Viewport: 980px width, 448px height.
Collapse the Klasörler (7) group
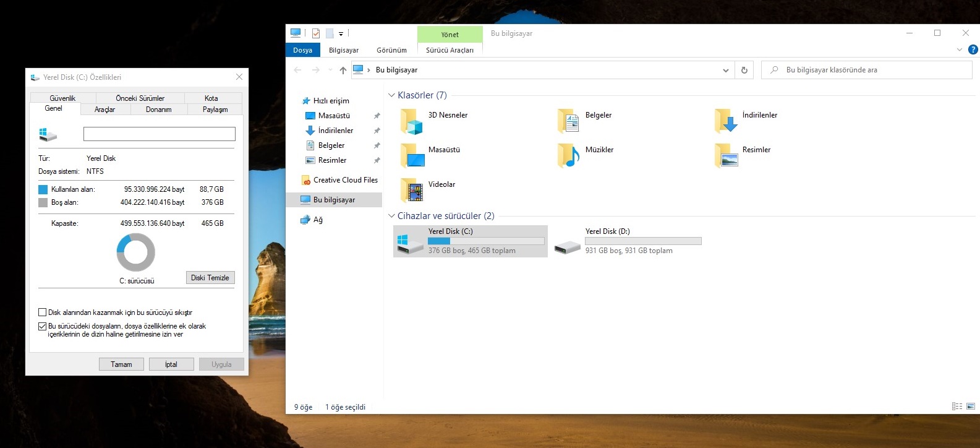(391, 95)
